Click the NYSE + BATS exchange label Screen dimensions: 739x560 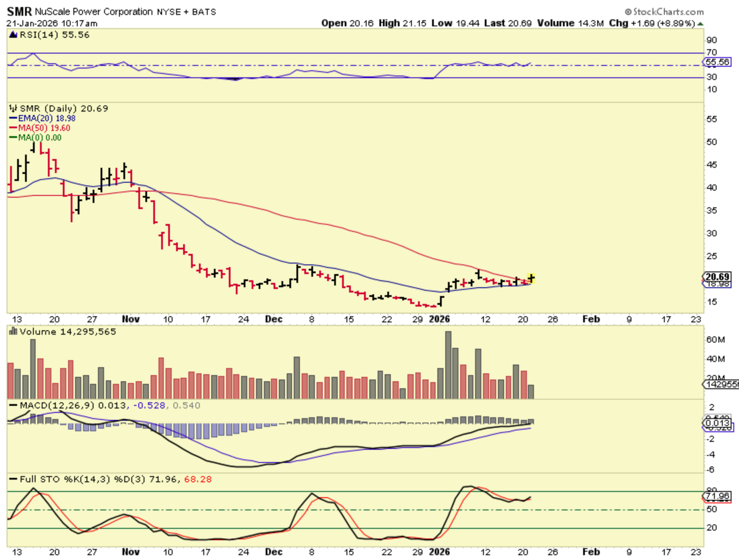pos(187,12)
